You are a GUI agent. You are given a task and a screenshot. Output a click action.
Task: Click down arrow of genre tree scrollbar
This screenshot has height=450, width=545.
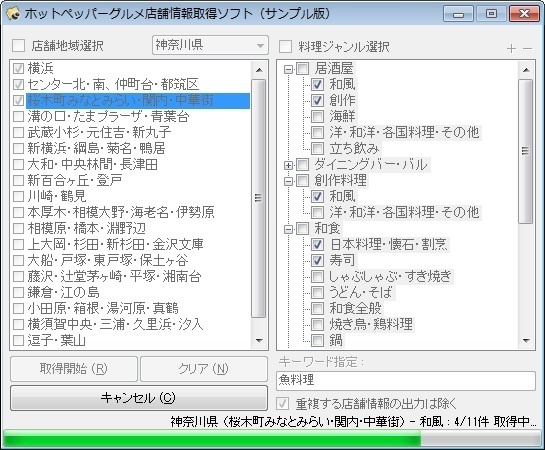(526, 341)
